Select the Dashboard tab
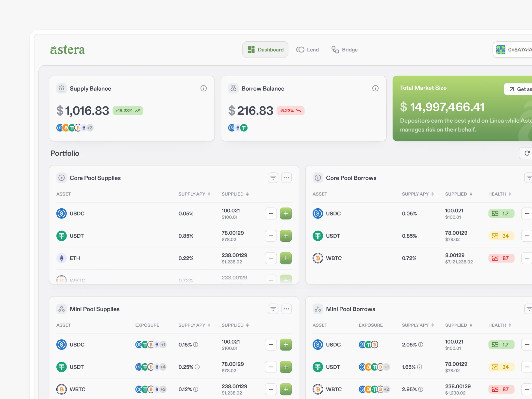Screen dimensions: 532x399 tap(265, 50)
